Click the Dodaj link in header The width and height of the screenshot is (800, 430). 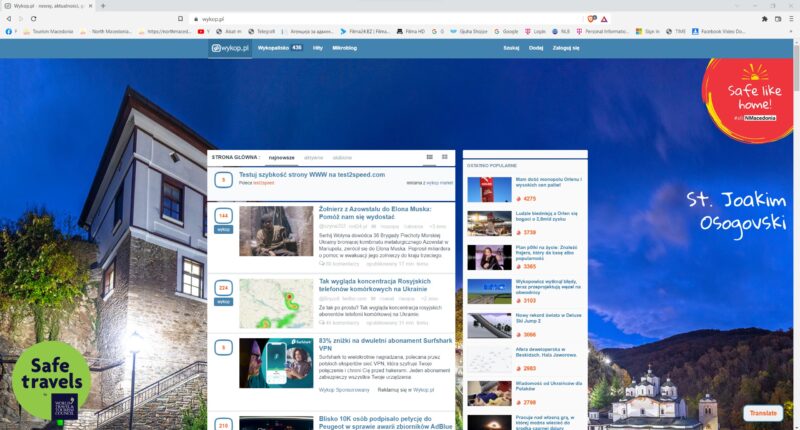click(x=536, y=48)
